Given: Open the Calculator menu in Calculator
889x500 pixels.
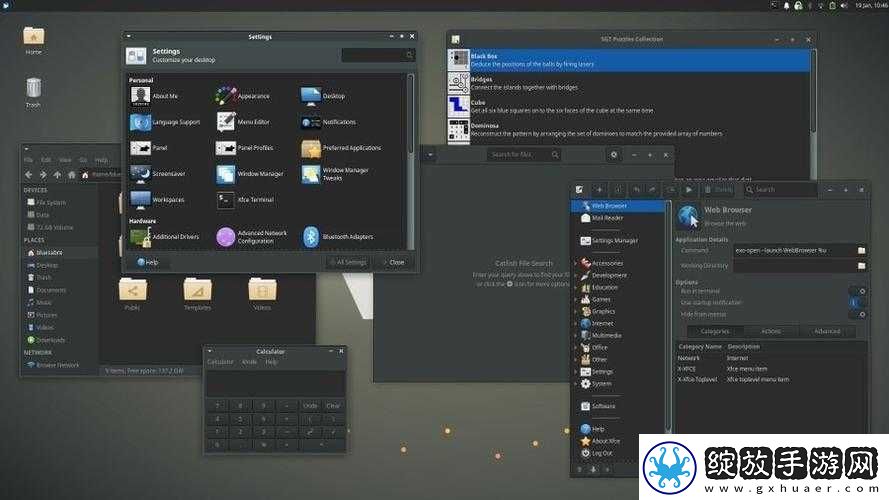Looking at the screenshot, I should click(220, 362).
